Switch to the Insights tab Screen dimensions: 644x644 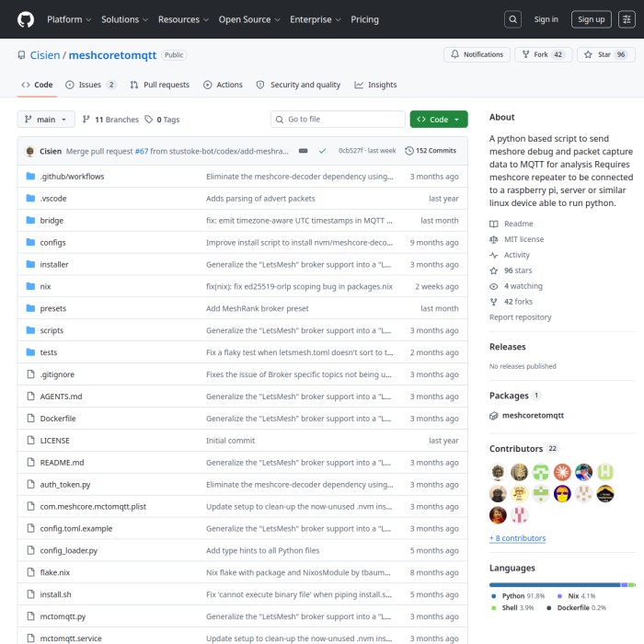375,85
